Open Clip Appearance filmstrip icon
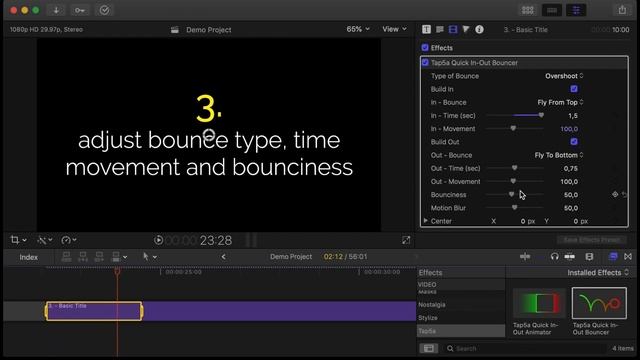The height and width of the screenshot is (360, 640). pos(589,256)
